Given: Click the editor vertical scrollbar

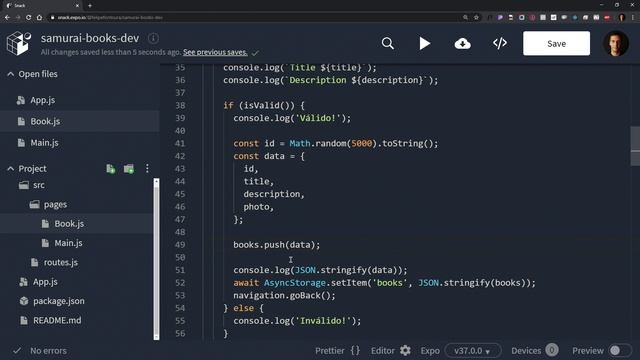Looking at the screenshot, I should point(635,146).
